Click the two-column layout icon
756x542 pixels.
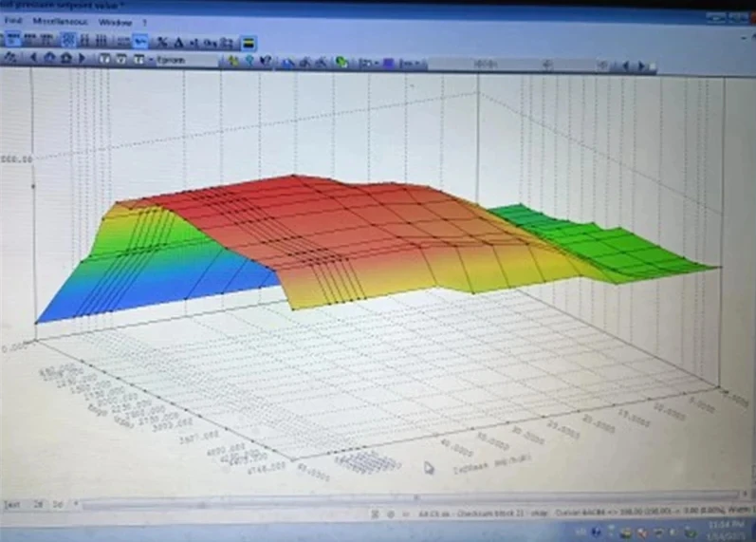pos(84,40)
